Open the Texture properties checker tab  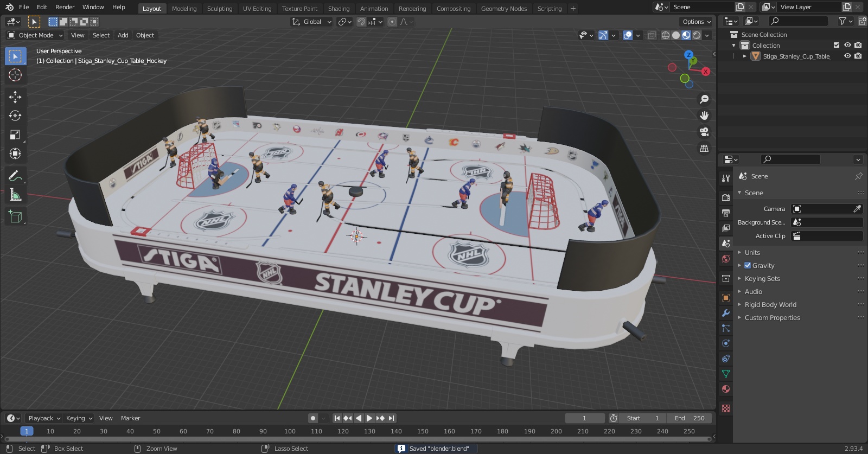(726, 408)
